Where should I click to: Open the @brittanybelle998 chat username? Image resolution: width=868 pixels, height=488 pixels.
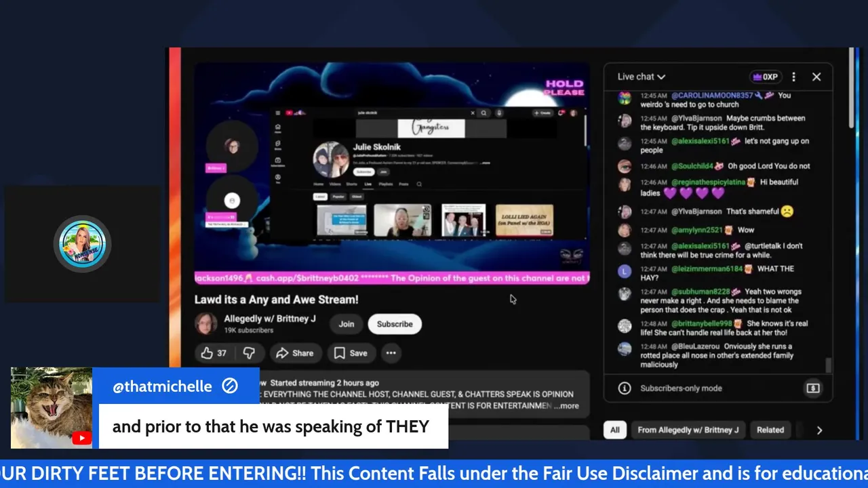702,324
